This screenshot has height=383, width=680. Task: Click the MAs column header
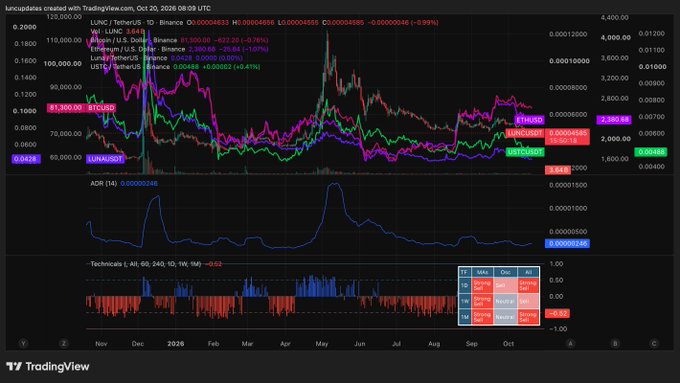tap(482, 272)
